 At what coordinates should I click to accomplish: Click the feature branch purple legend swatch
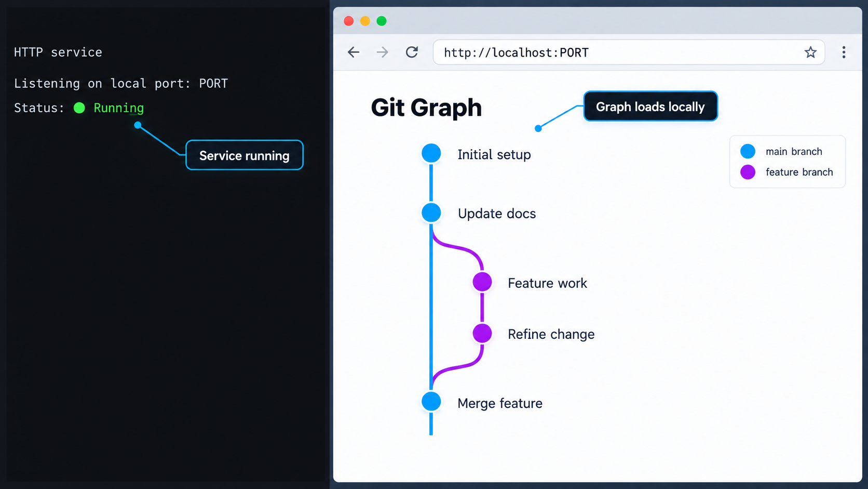tap(748, 172)
